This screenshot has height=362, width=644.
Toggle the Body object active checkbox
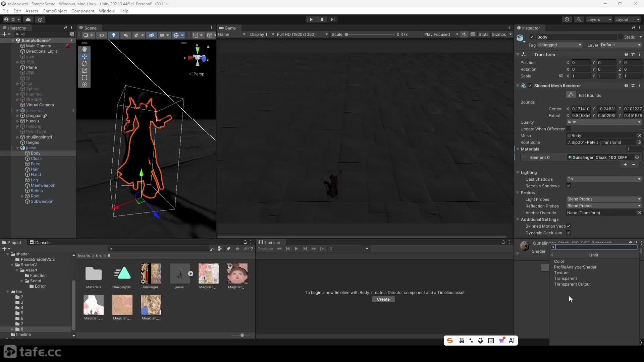[532, 37]
